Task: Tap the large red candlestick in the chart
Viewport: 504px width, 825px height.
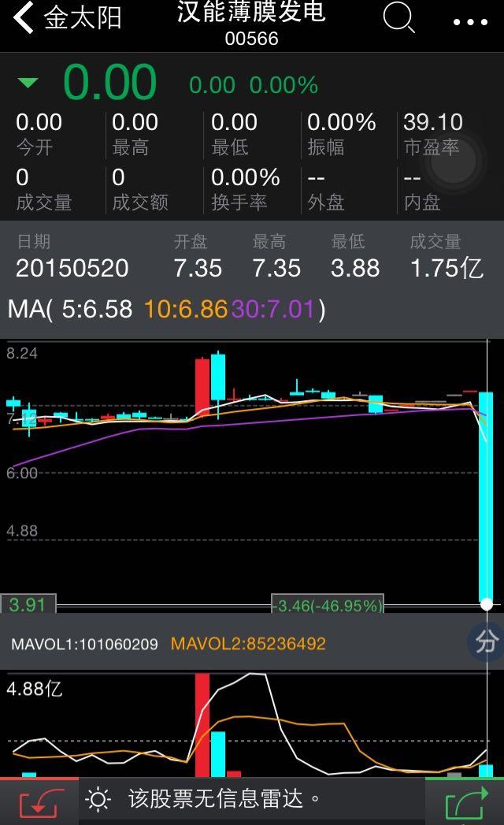Action: (202, 387)
